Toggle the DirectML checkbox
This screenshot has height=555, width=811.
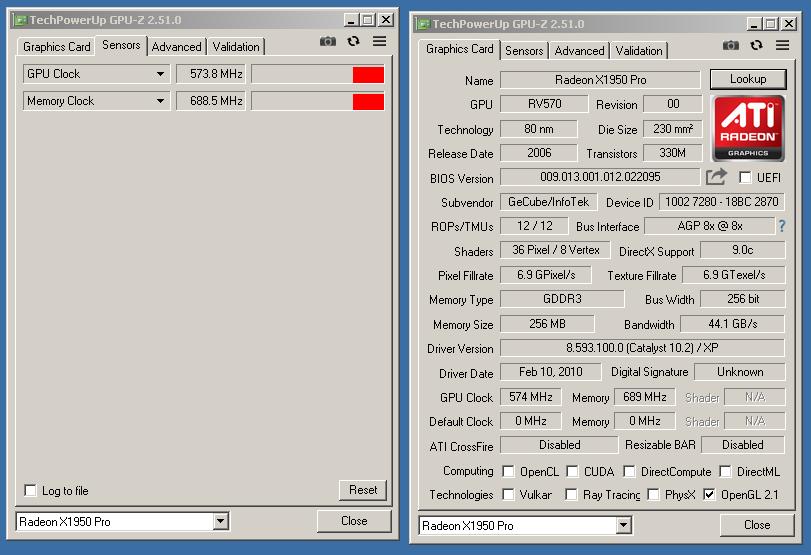point(725,471)
